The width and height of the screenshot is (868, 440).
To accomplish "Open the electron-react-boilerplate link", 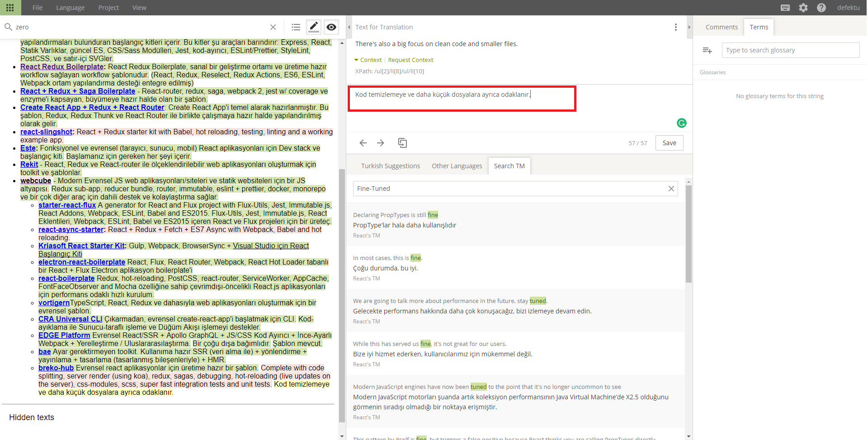I will (82, 262).
